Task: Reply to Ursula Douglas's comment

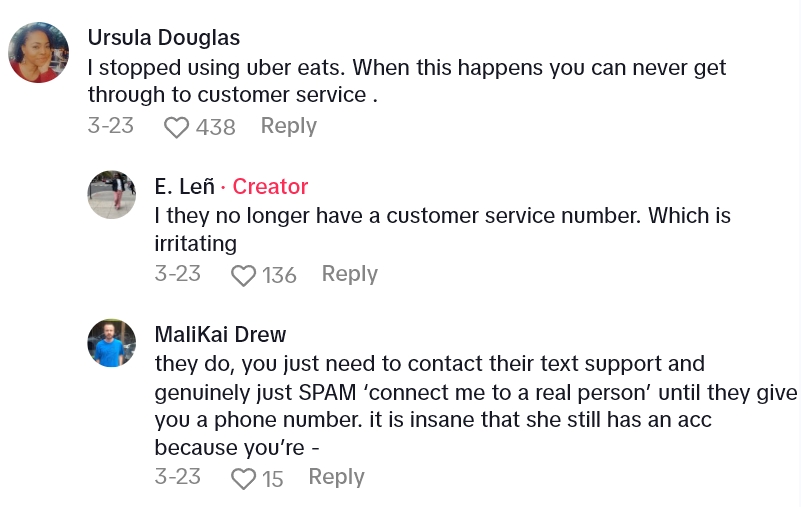Action: click(x=288, y=126)
